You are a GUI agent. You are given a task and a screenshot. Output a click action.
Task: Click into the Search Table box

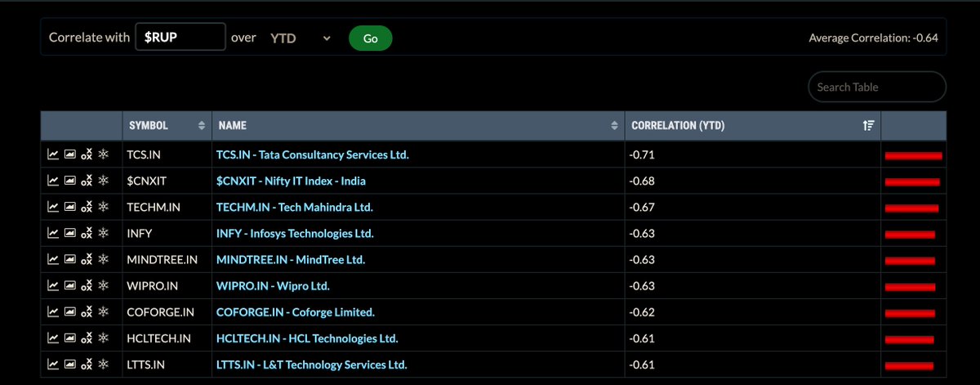click(876, 87)
